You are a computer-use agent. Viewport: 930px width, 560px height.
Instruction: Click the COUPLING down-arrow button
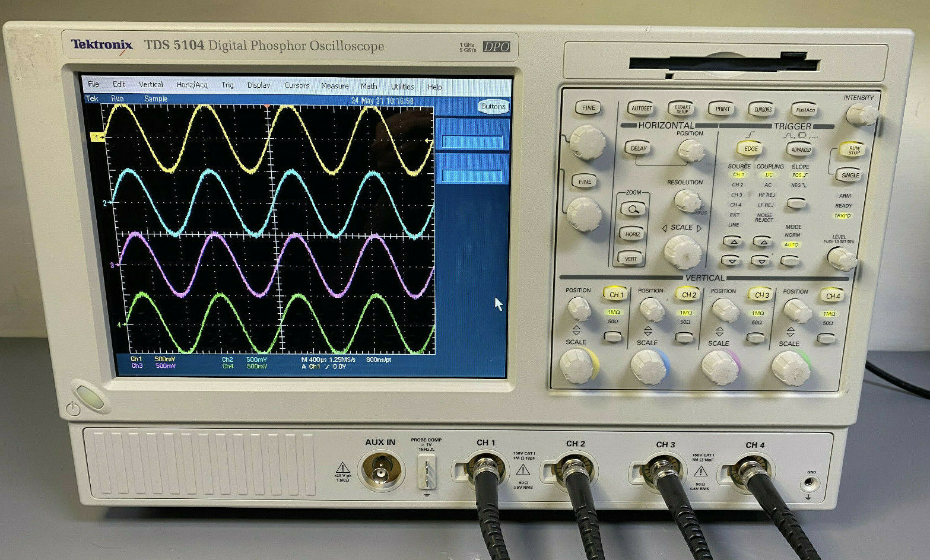(x=761, y=260)
